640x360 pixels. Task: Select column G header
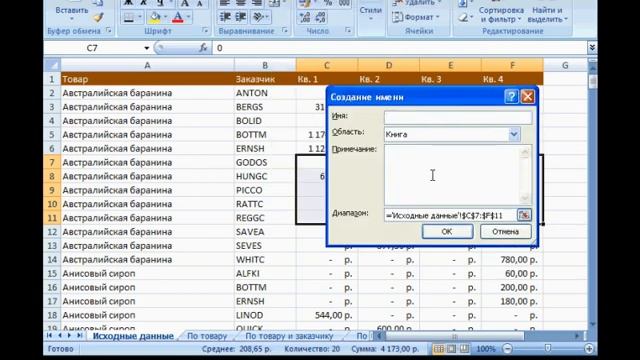[x=565, y=65]
